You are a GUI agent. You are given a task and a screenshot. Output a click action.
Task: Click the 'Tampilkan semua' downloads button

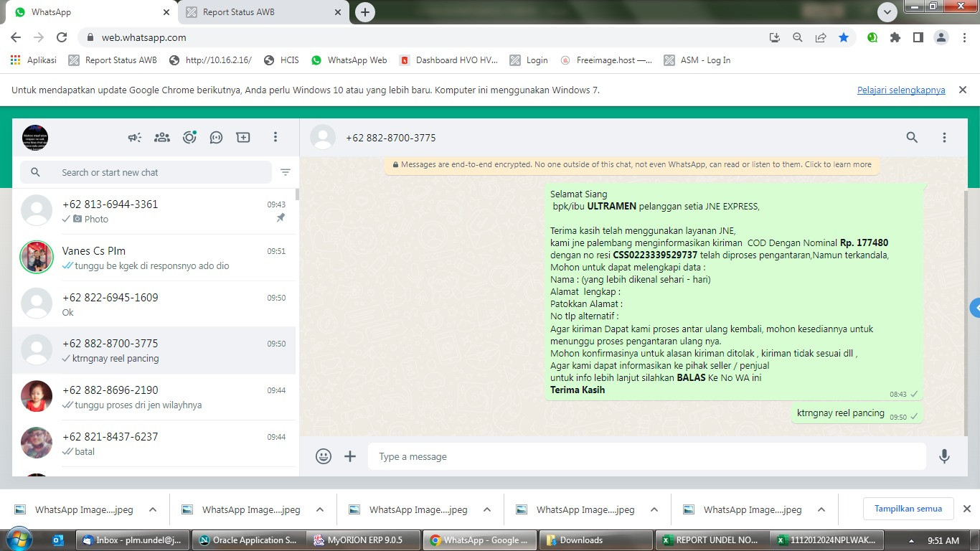point(908,509)
